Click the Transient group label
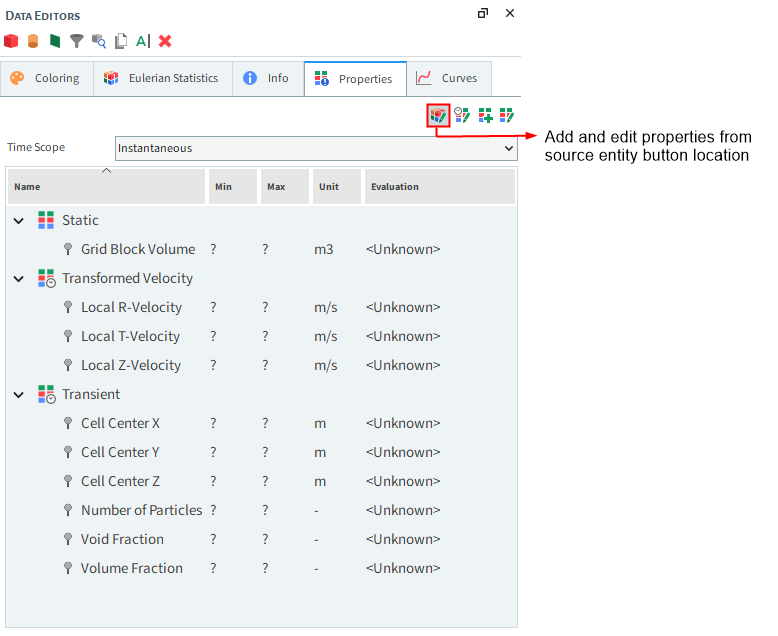 pos(91,394)
